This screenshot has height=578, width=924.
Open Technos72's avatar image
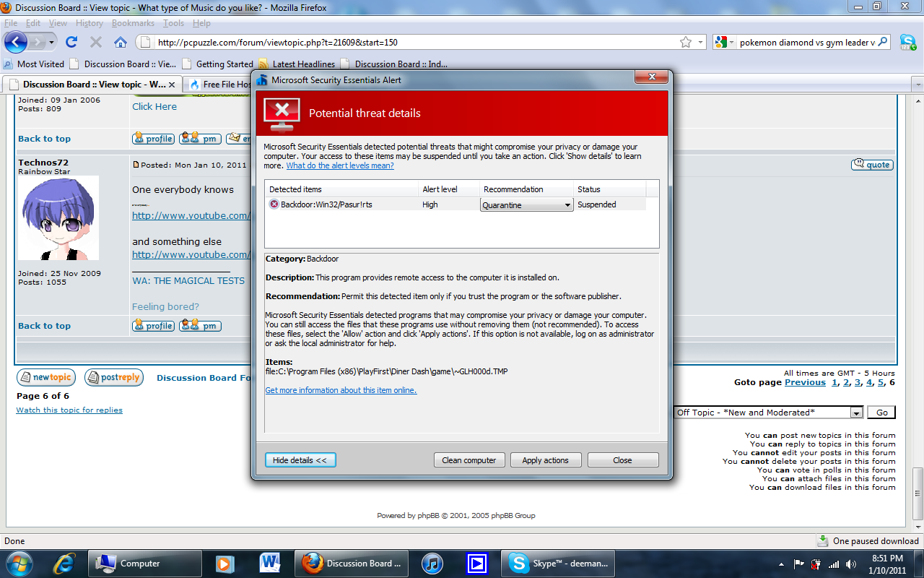(58, 218)
